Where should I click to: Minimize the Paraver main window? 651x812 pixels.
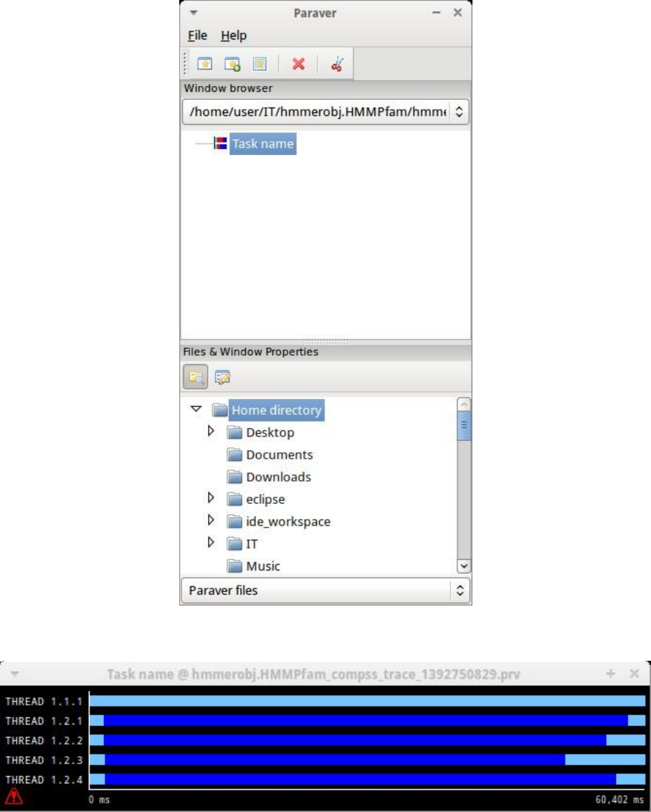pyautogui.click(x=436, y=12)
